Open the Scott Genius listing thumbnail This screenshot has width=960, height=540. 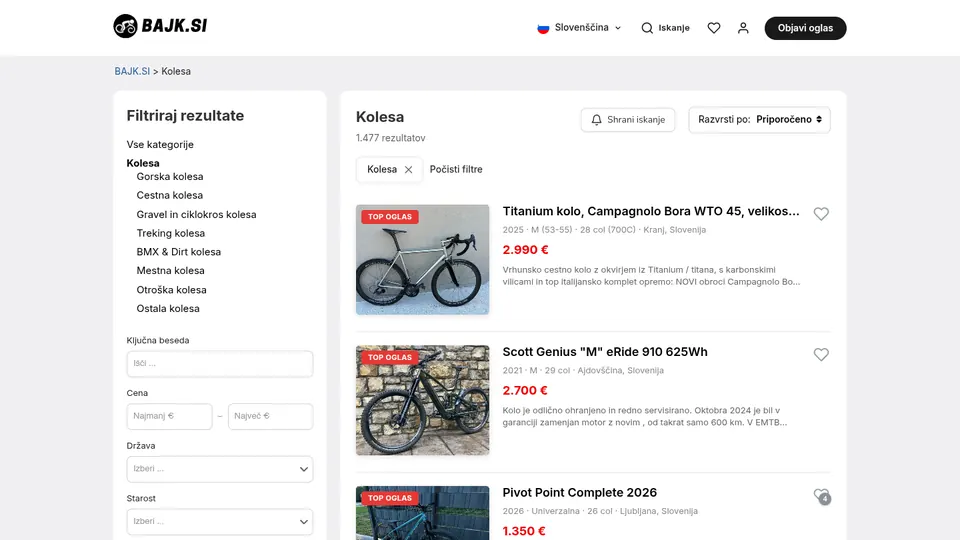click(422, 400)
